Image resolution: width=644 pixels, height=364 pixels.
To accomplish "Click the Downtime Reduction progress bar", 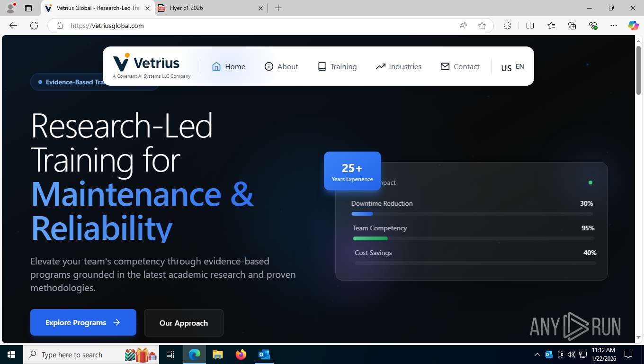I will [473, 214].
